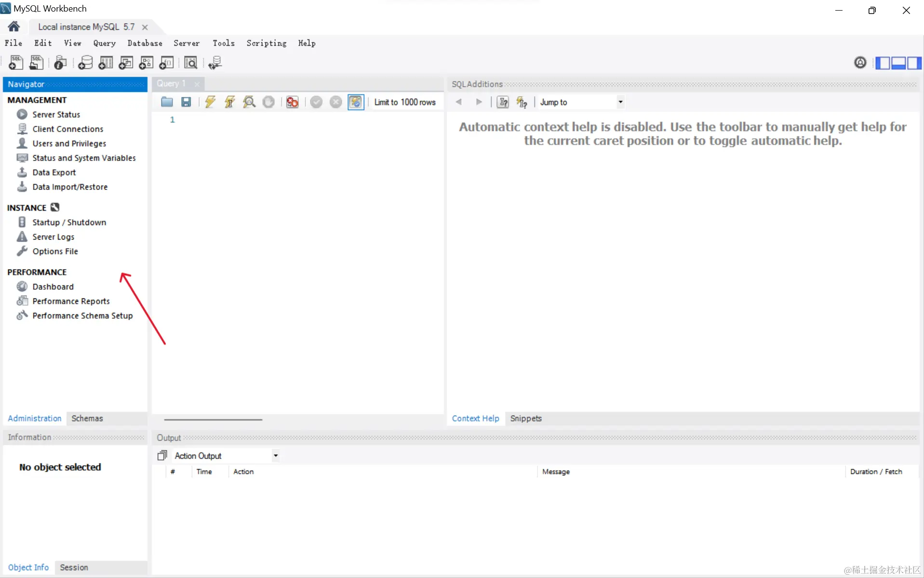
Task: Open the Database menu
Action: click(x=145, y=43)
